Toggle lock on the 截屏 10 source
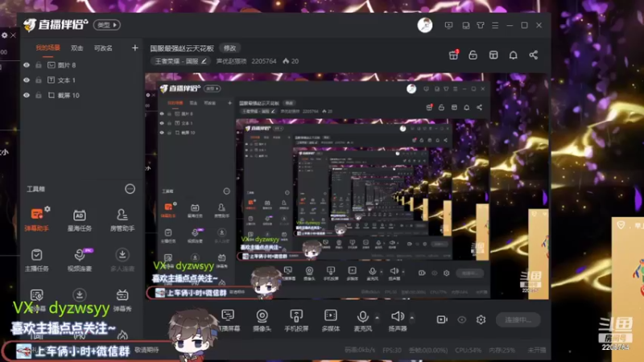Image resolution: width=644 pixels, height=362 pixels. click(x=39, y=95)
